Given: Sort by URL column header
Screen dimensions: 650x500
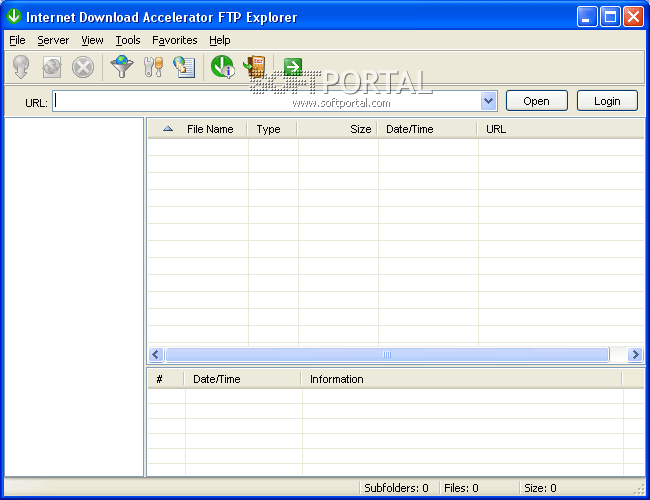Looking at the screenshot, I should 496,129.
